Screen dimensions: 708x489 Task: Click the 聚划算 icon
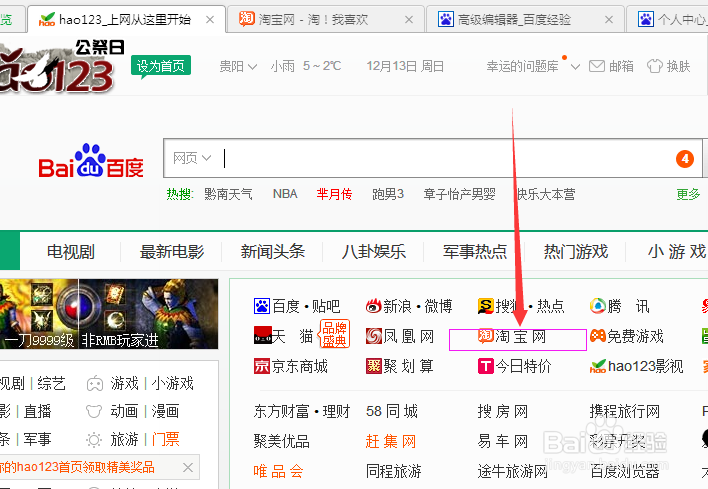tap(373, 366)
